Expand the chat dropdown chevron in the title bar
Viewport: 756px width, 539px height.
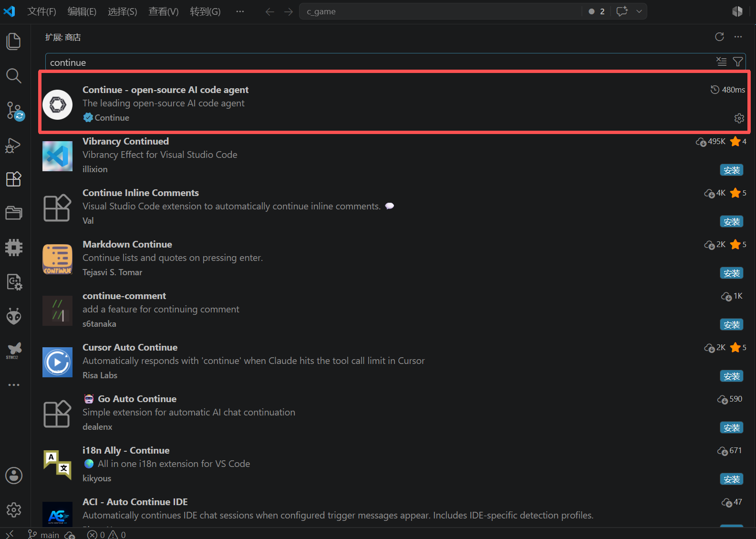[x=639, y=11]
